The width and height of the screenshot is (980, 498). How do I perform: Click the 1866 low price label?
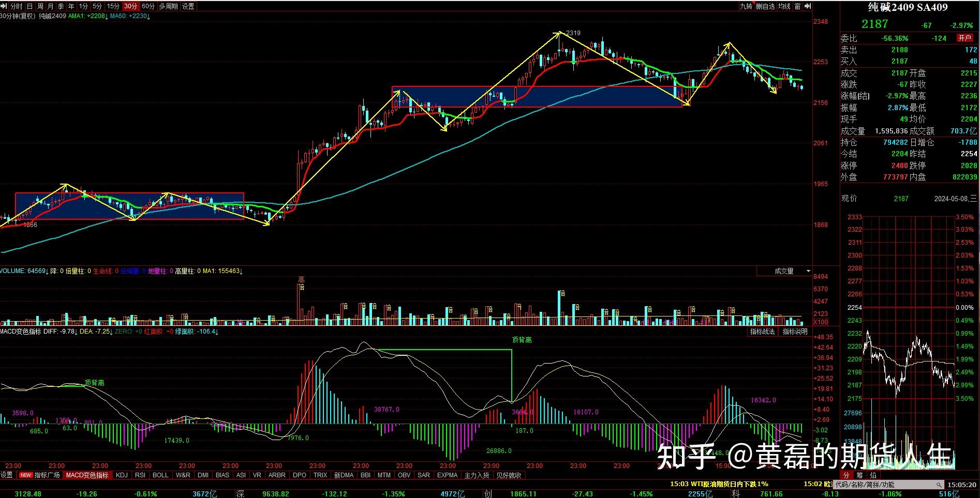pos(31,225)
